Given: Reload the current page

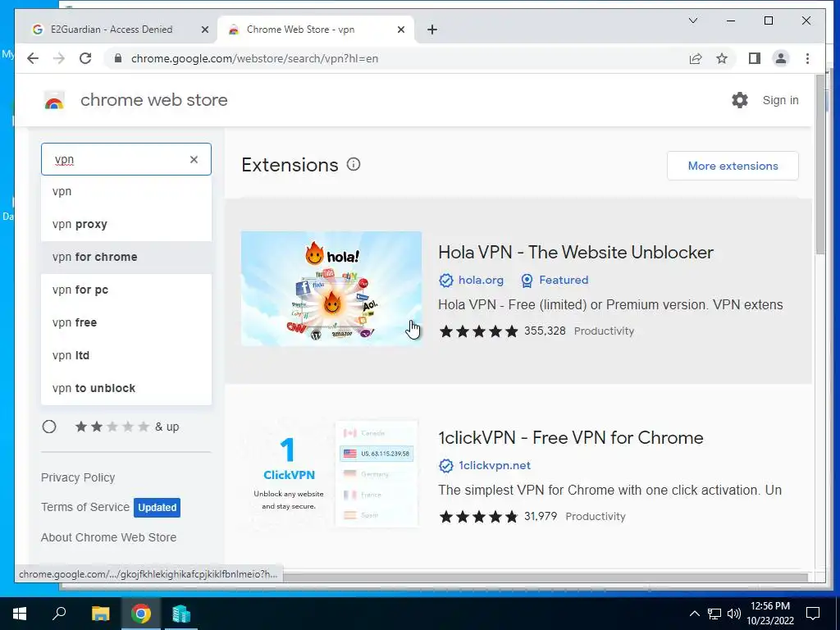Looking at the screenshot, I should tap(85, 58).
